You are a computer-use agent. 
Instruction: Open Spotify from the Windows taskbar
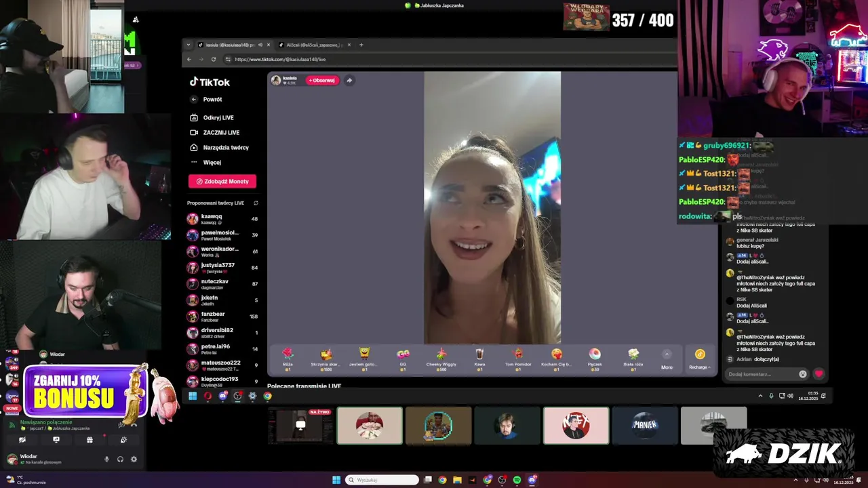[x=517, y=480]
